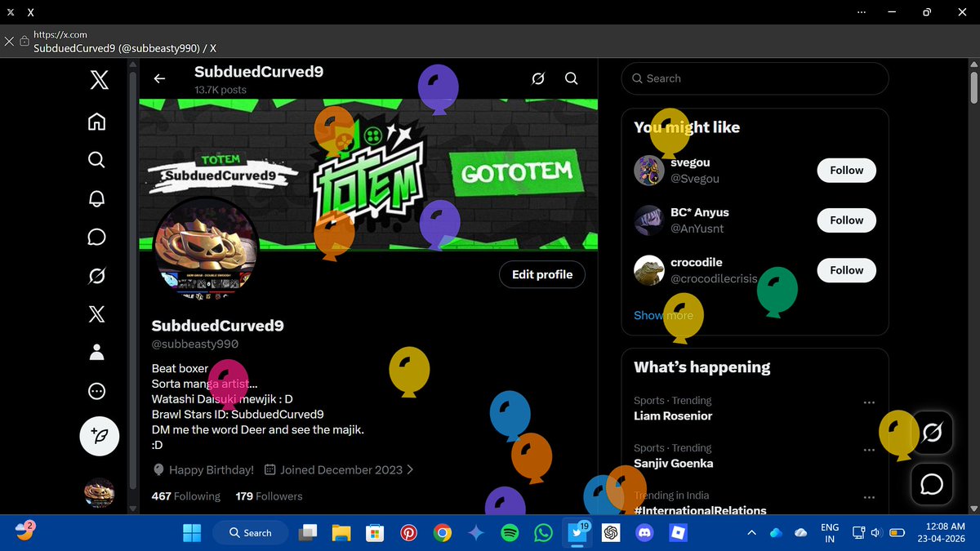Screen dimensions: 980x551
Task: Open the More circle menu in sidebar
Action: [96, 391]
